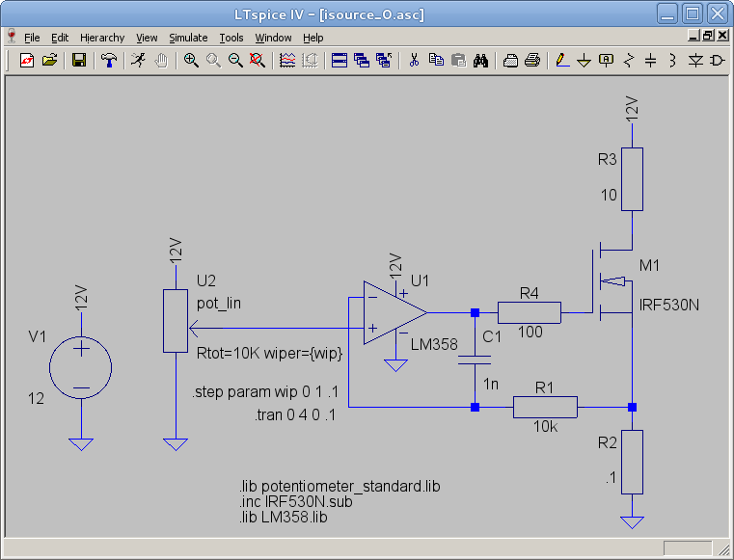This screenshot has height=560, width=734.
Task: Place a Resistor from the toolbar
Action: coord(629,61)
